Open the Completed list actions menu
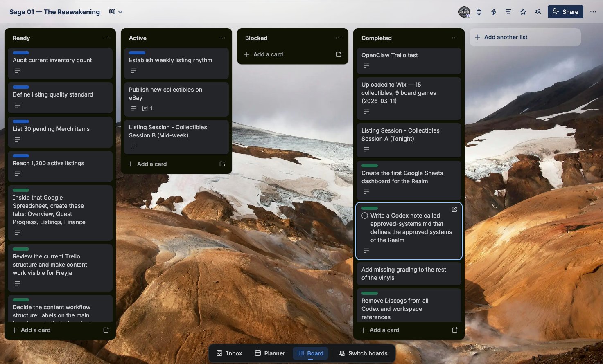 point(455,38)
